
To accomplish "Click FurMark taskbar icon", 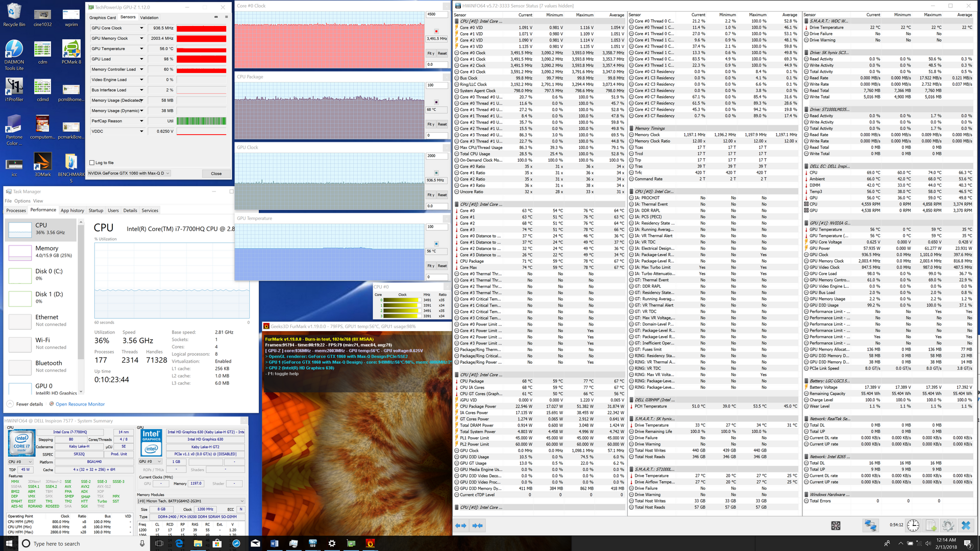I will (370, 543).
